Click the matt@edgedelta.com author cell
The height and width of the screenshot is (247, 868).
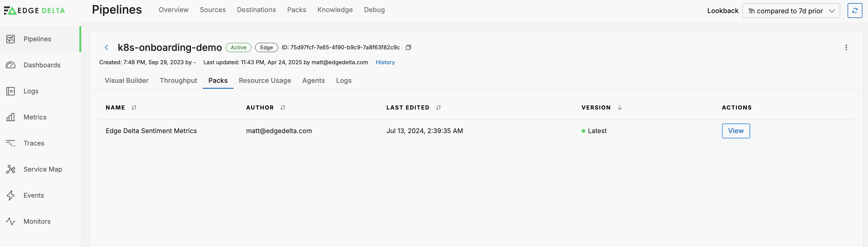[x=279, y=131]
